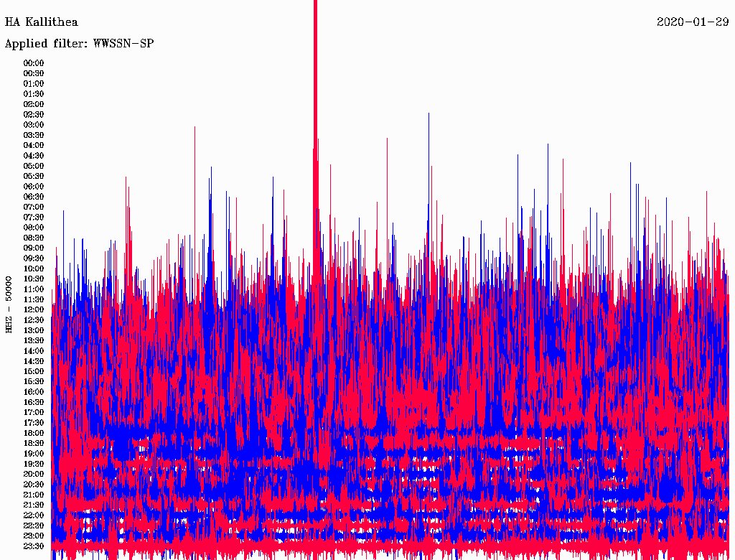Select the 11:00 time label
The width and height of the screenshot is (735, 560).
[x=34, y=289]
